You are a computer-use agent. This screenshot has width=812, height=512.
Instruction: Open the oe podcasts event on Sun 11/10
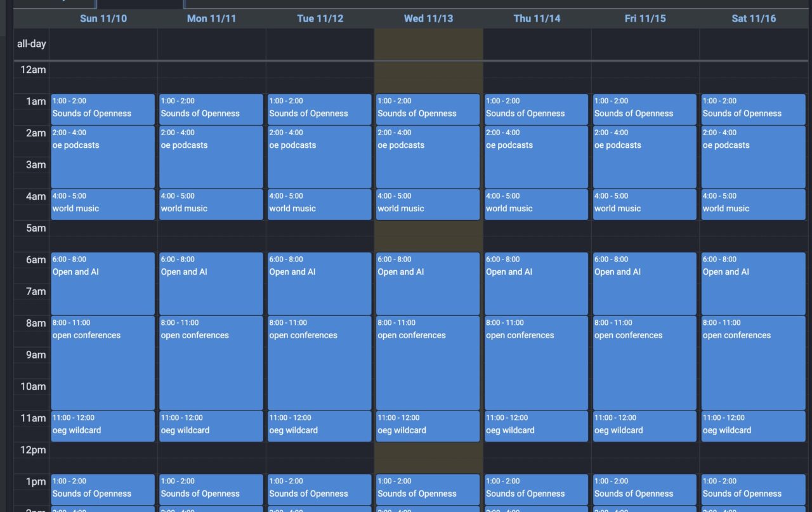point(103,157)
